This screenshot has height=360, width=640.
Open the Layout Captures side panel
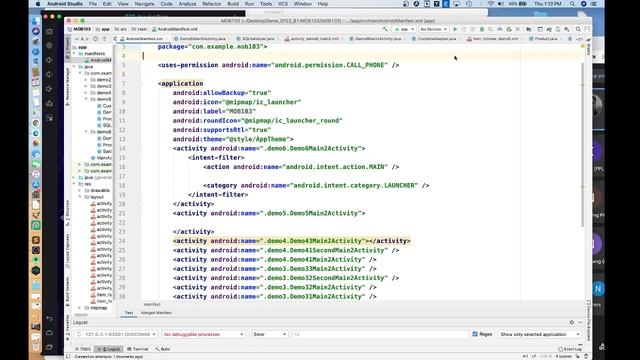(68, 251)
